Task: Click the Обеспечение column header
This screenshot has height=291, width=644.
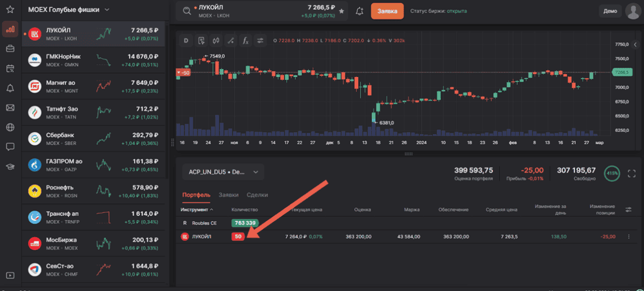Action: (x=453, y=209)
